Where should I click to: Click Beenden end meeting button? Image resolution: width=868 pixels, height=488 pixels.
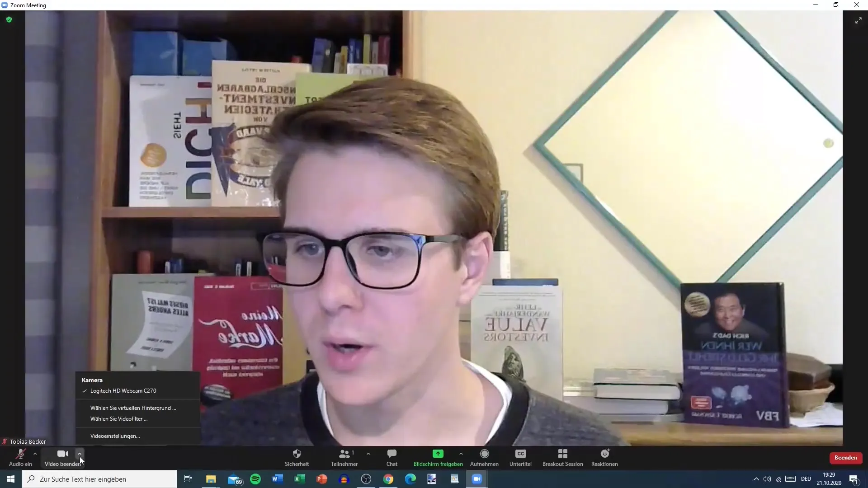(845, 457)
